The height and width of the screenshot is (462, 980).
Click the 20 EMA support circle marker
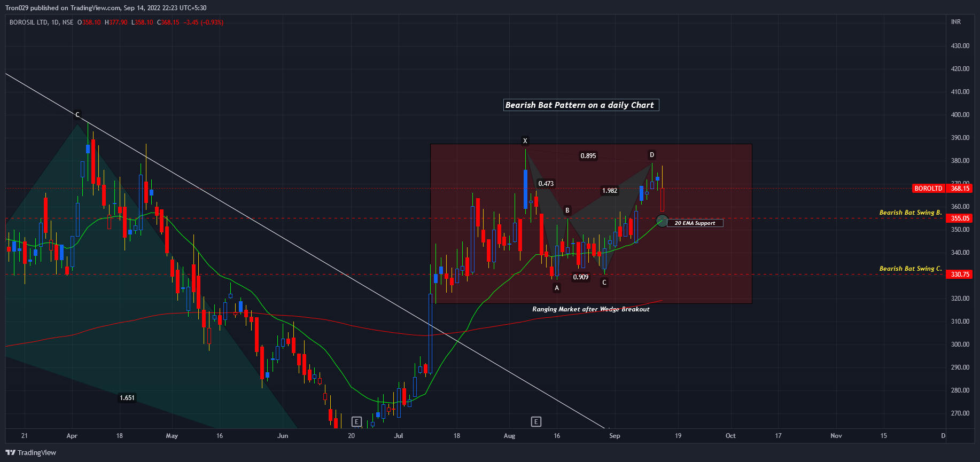coord(662,221)
